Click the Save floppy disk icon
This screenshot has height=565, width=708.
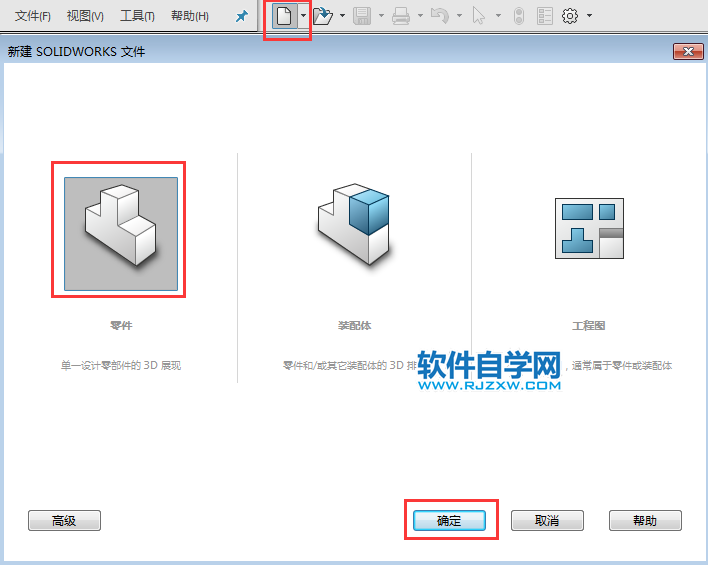click(x=362, y=16)
